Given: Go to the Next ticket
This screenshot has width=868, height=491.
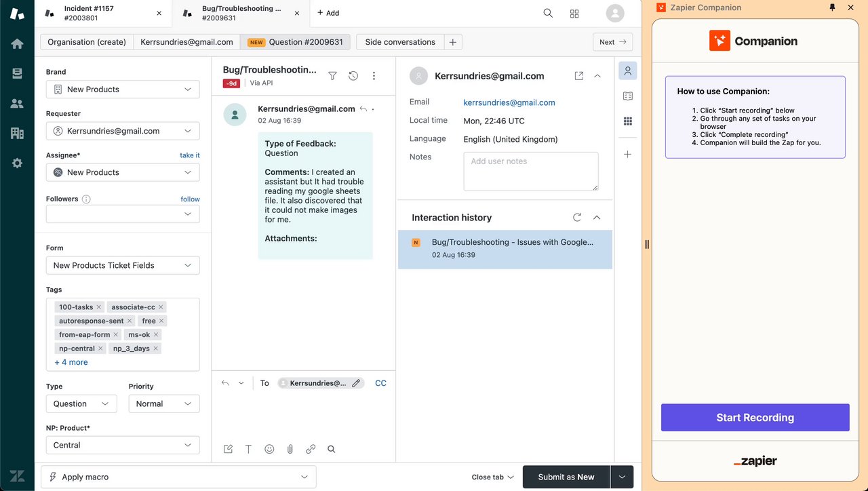Looking at the screenshot, I should pos(612,42).
